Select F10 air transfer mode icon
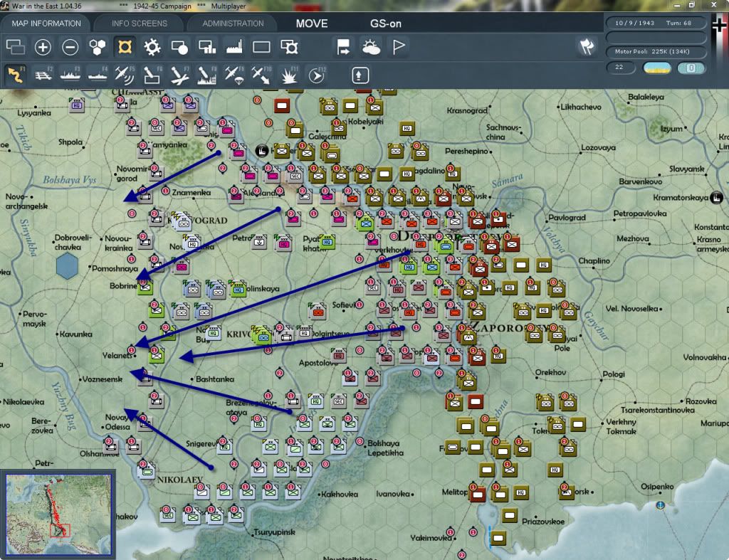Viewport: 729px width, 560px height. pos(261,75)
